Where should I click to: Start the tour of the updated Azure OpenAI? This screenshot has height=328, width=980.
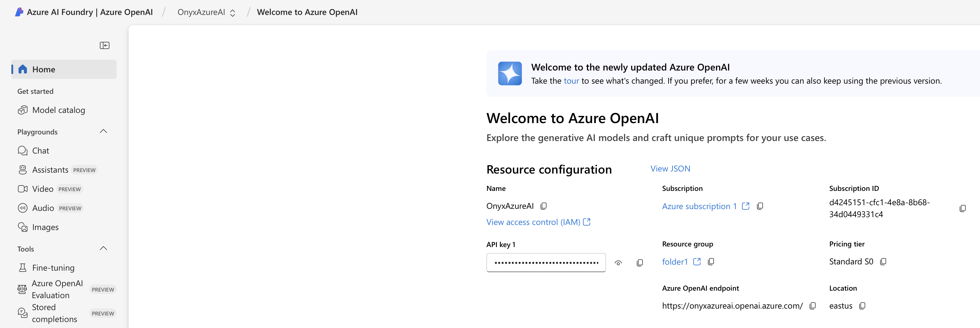pos(571,81)
